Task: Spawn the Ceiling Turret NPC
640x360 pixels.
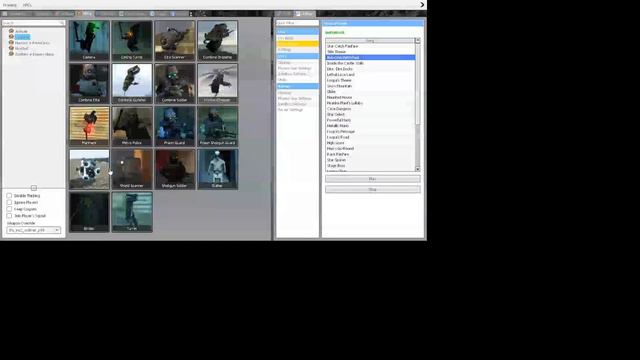Action: pyautogui.click(x=132, y=40)
